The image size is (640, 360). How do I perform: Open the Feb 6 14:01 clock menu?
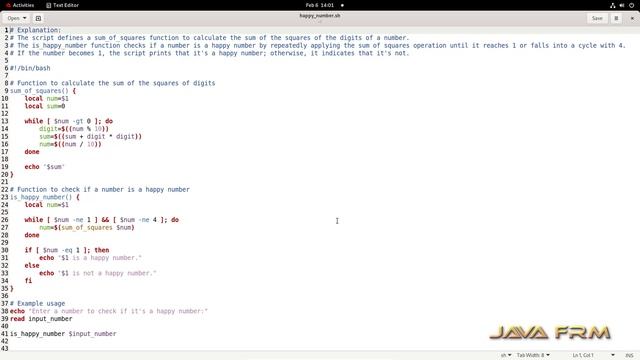320,5
